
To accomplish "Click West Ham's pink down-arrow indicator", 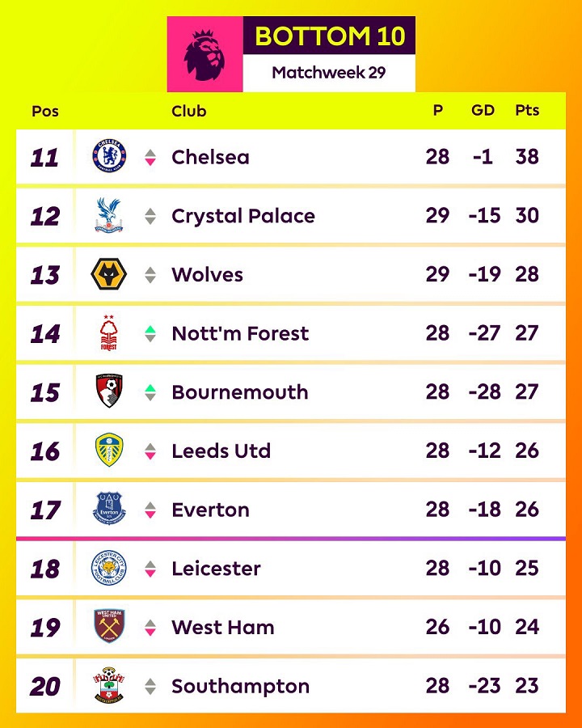I will click(150, 632).
